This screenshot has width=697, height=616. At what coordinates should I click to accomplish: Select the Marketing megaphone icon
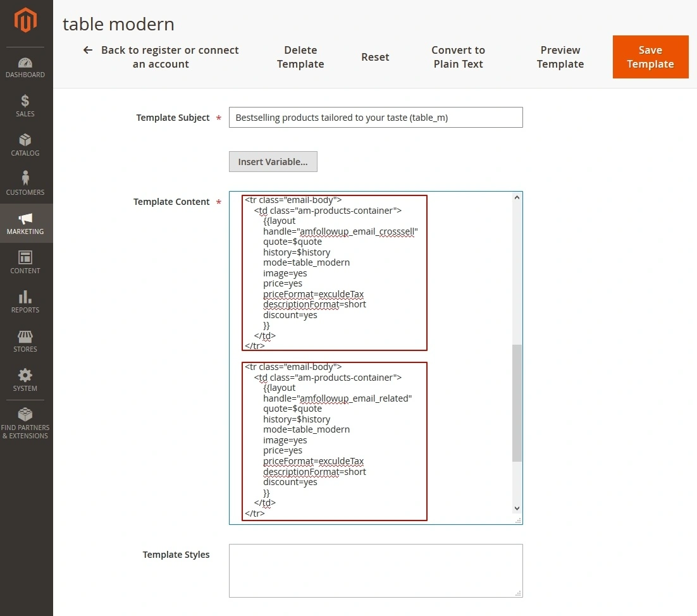click(x=25, y=223)
